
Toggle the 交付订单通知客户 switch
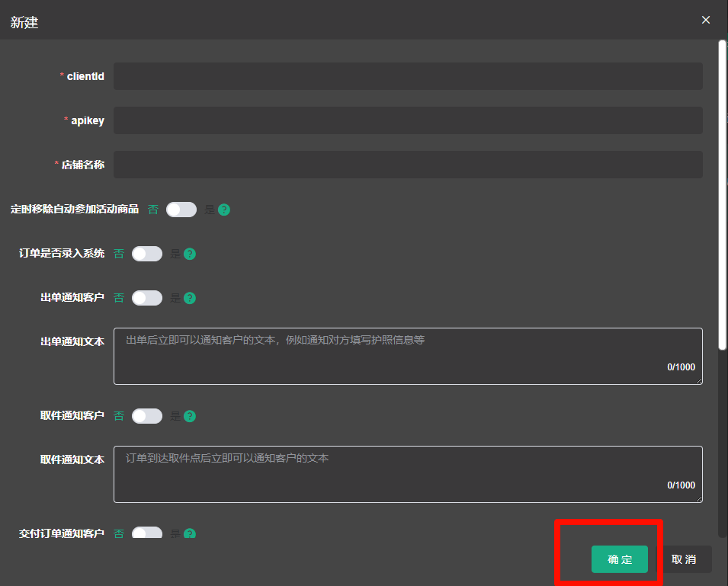pyautogui.click(x=147, y=533)
